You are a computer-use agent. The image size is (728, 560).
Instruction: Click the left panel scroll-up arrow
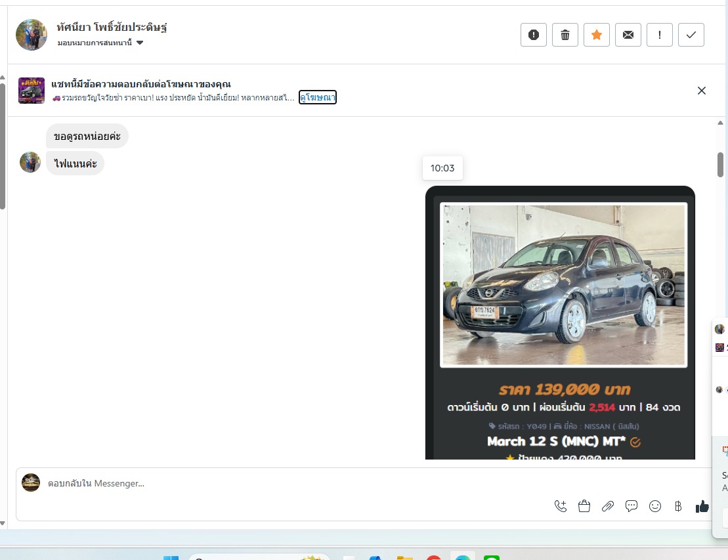point(3,77)
